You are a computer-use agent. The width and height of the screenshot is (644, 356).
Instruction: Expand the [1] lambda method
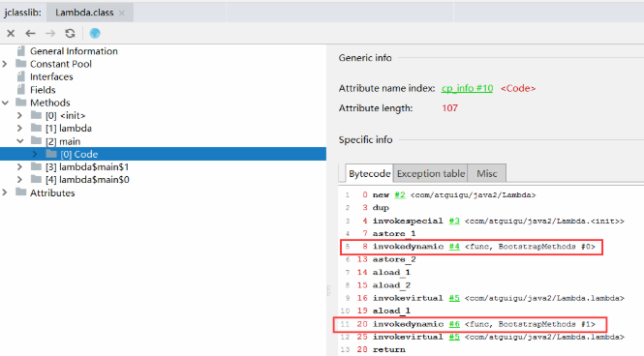click(19, 129)
